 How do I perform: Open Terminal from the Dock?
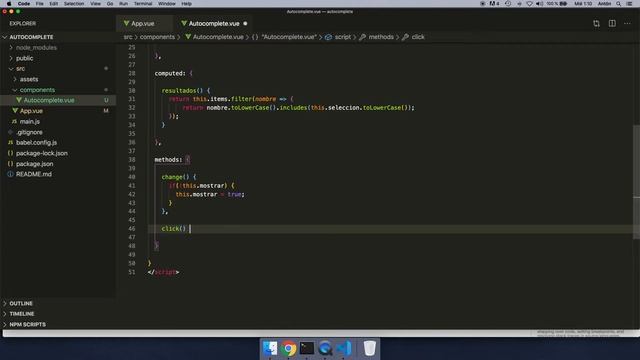(x=307, y=348)
